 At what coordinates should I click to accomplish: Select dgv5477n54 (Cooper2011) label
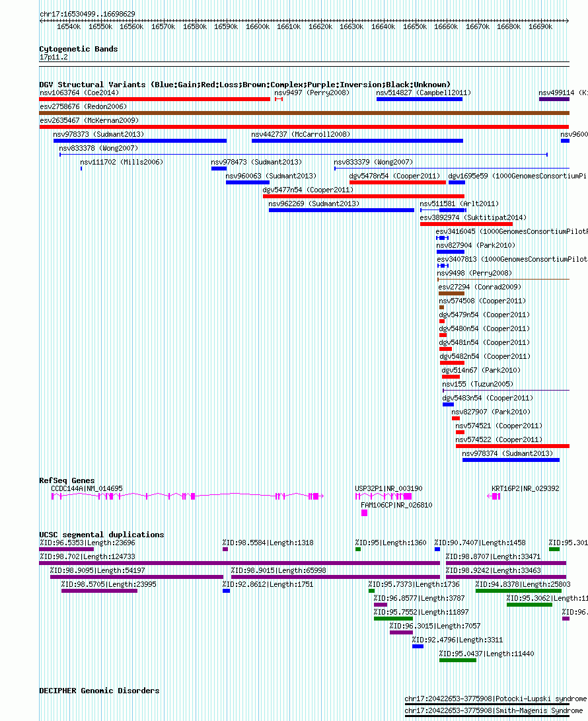tap(308, 190)
